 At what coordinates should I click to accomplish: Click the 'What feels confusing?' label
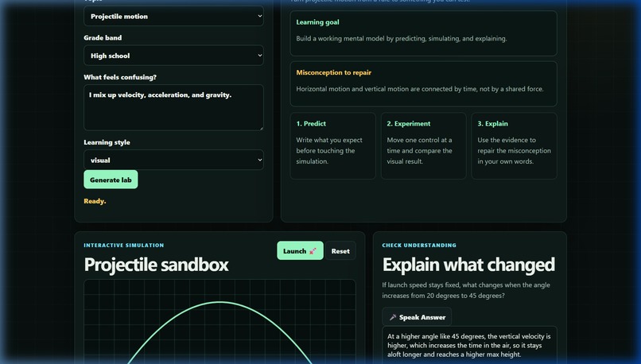click(x=120, y=77)
